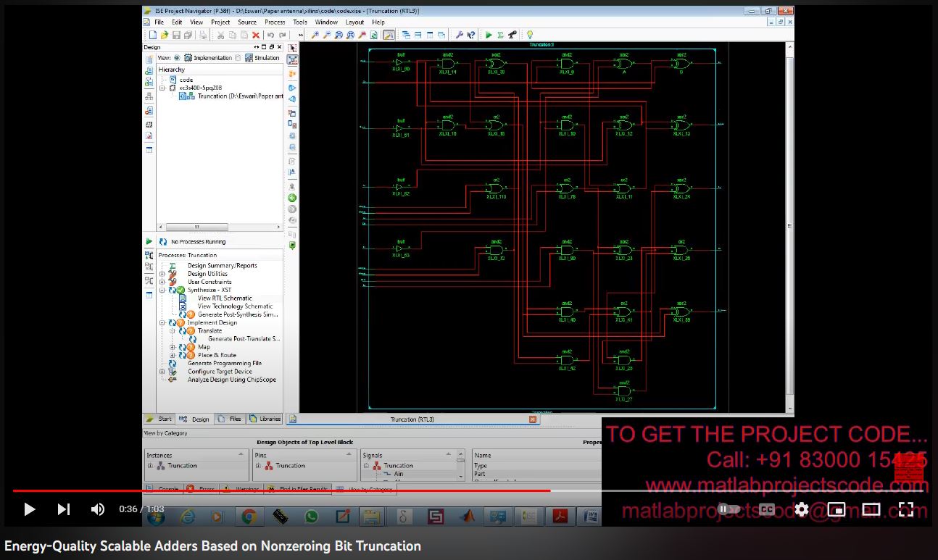Click the green Run process arrow icon
This screenshot has width=938, height=560.
point(149,242)
